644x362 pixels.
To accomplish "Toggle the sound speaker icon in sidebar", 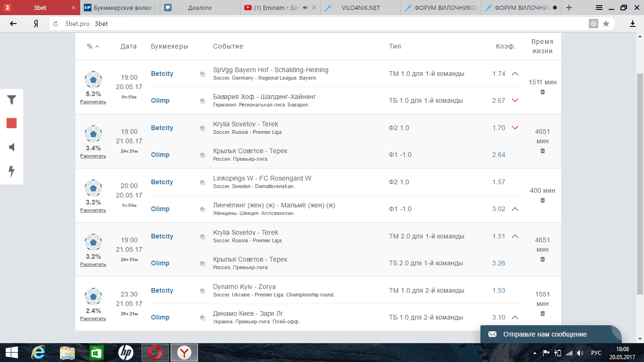I will click(12, 148).
